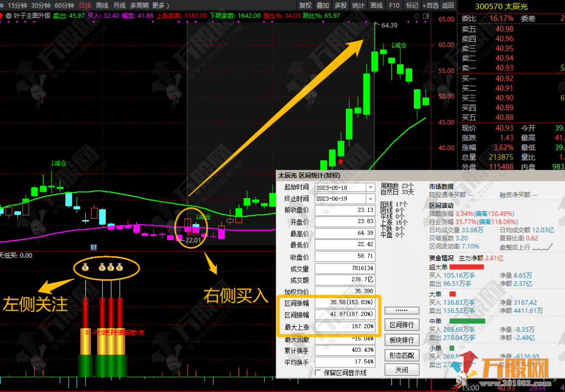
Task: Click the 标记 mark toolbar button
Action: coord(412,5)
